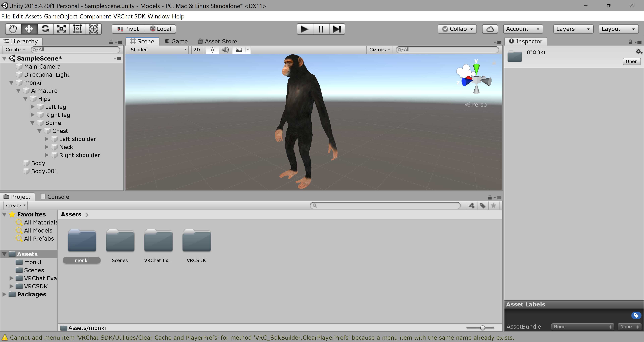Expand the Left leg hierarchy node
The image size is (644, 342).
click(x=33, y=107)
